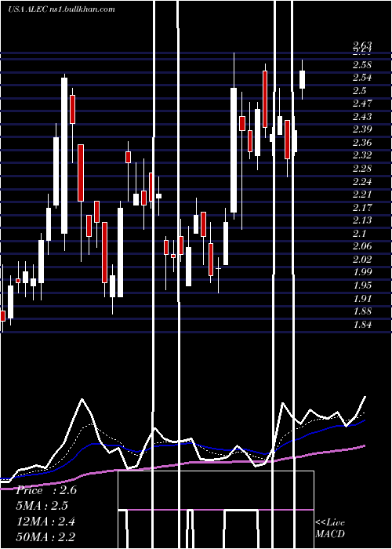Select the 1.91 price level label

[x=362, y=298]
